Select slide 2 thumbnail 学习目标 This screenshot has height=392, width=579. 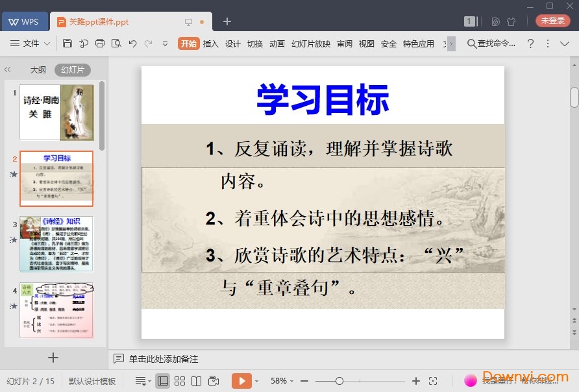[56, 178]
